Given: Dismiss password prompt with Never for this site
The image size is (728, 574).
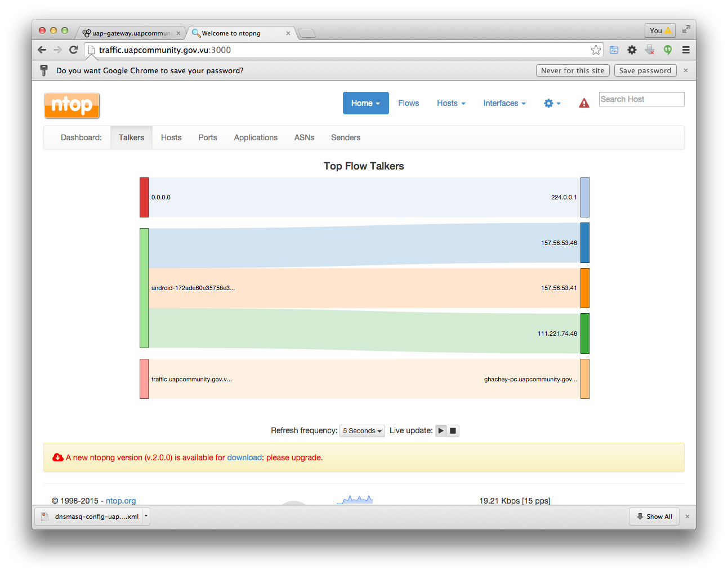Looking at the screenshot, I should click(x=573, y=70).
